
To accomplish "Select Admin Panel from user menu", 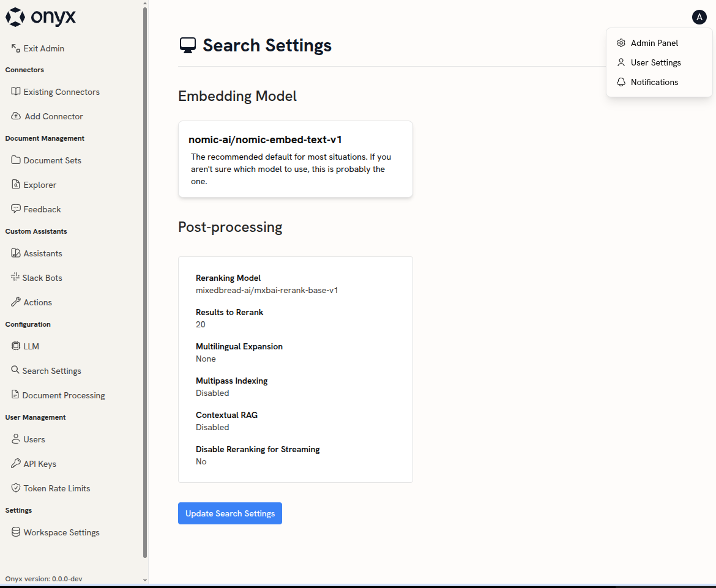I will pyautogui.click(x=659, y=43).
